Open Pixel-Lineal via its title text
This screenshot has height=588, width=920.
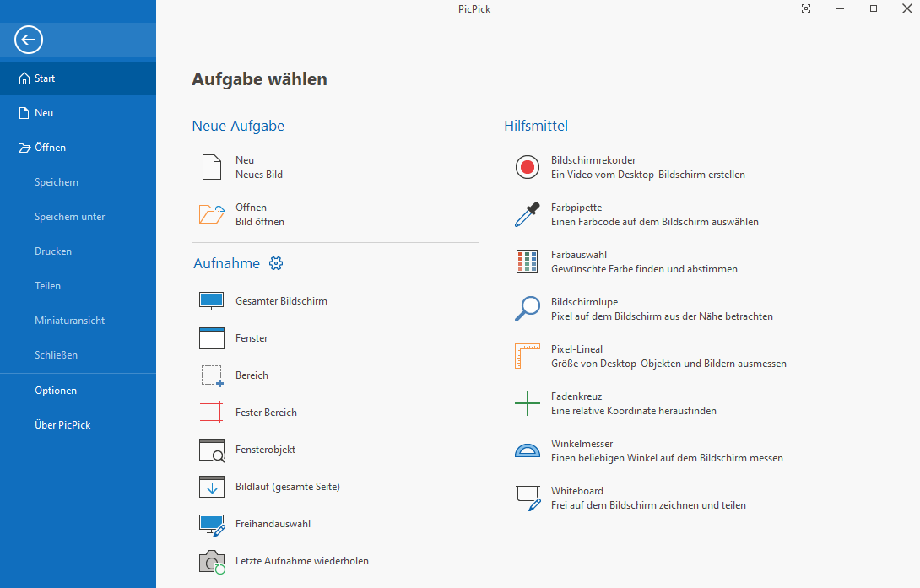click(576, 349)
